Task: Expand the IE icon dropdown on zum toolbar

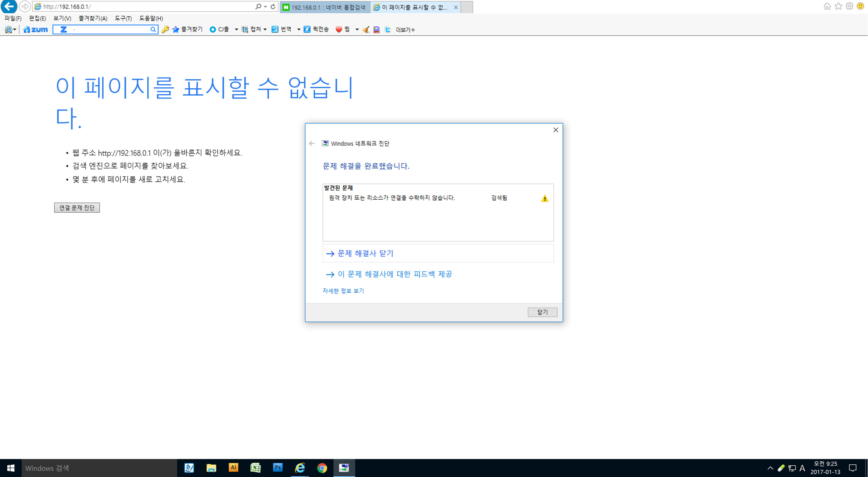Action: [x=15, y=30]
